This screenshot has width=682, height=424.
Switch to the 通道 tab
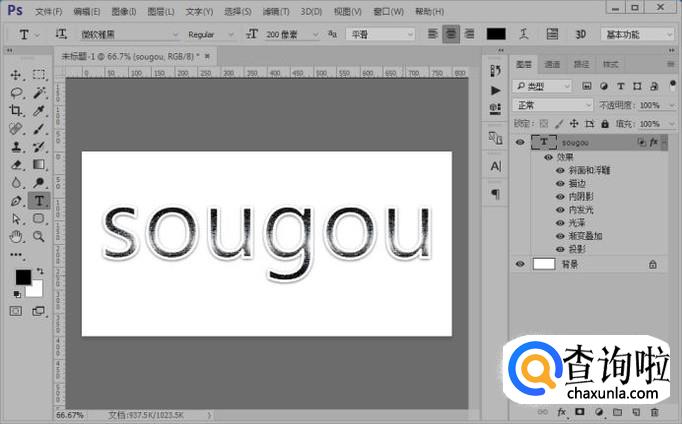[553, 64]
